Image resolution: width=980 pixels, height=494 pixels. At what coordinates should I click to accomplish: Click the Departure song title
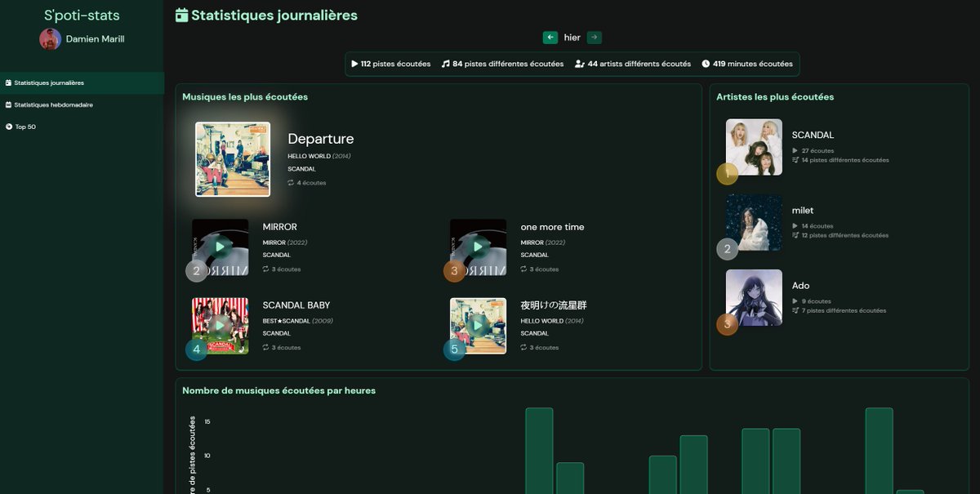point(321,139)
